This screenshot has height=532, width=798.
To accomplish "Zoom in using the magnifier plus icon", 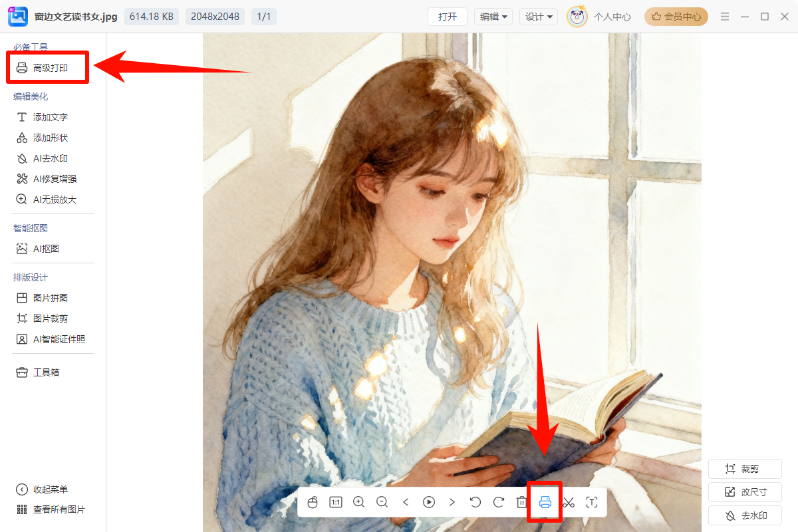I will click(359, 502).
